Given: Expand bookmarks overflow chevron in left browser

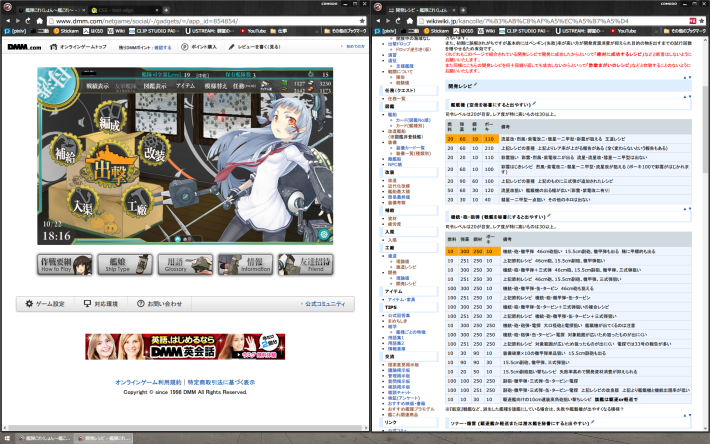Looking at the screenshot, I should click(x=318, y=31).
